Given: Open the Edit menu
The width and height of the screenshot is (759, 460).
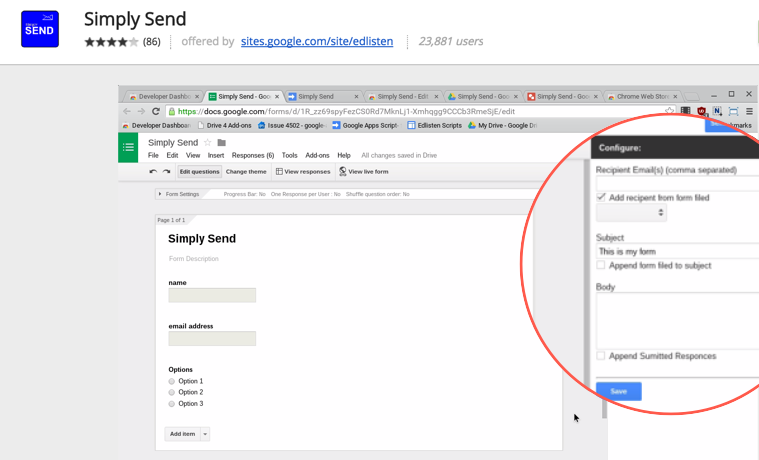Looking at the screenshot, I should click(172, 155).
